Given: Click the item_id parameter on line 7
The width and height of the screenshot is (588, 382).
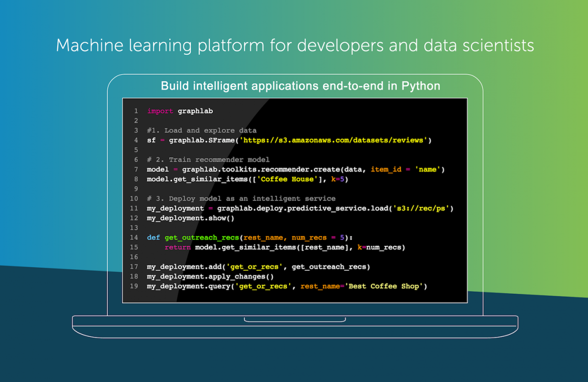Looking at the screenshot, I should tap(386, 169).
